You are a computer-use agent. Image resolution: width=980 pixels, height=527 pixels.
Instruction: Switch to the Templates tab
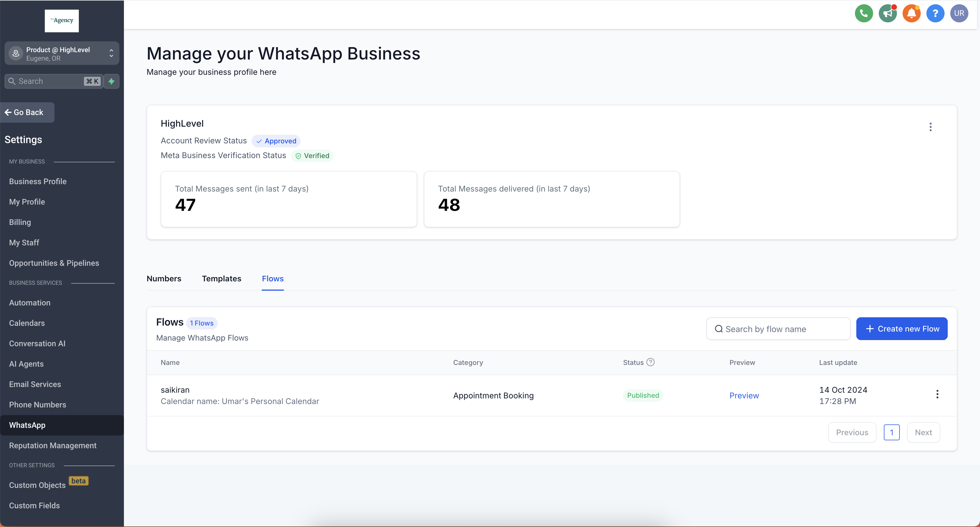point(221,279)
